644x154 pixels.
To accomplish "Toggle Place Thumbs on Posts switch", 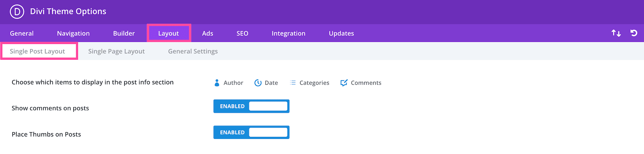I will (251, 132).
